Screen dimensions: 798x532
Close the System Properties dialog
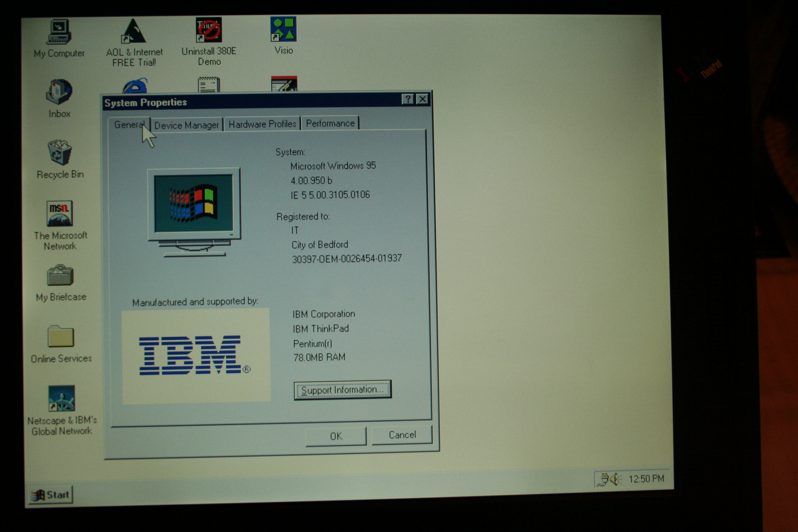[x=422, y=99]
